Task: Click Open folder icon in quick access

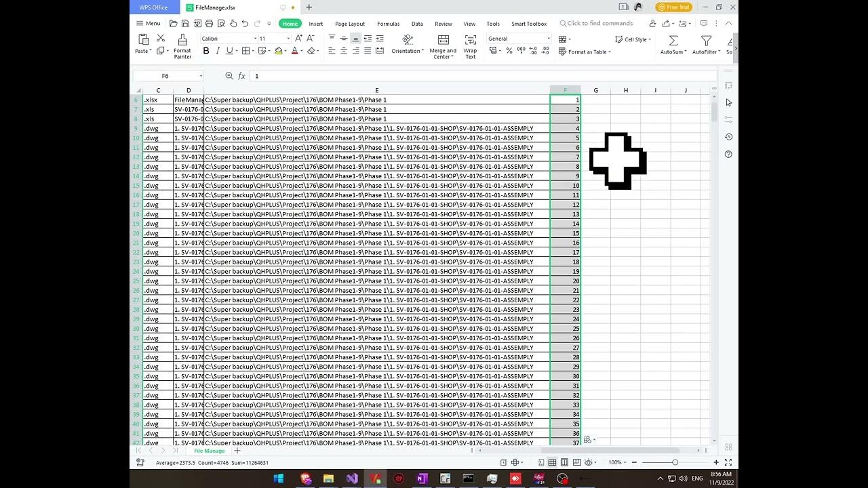Action: [x=174, y=24]
